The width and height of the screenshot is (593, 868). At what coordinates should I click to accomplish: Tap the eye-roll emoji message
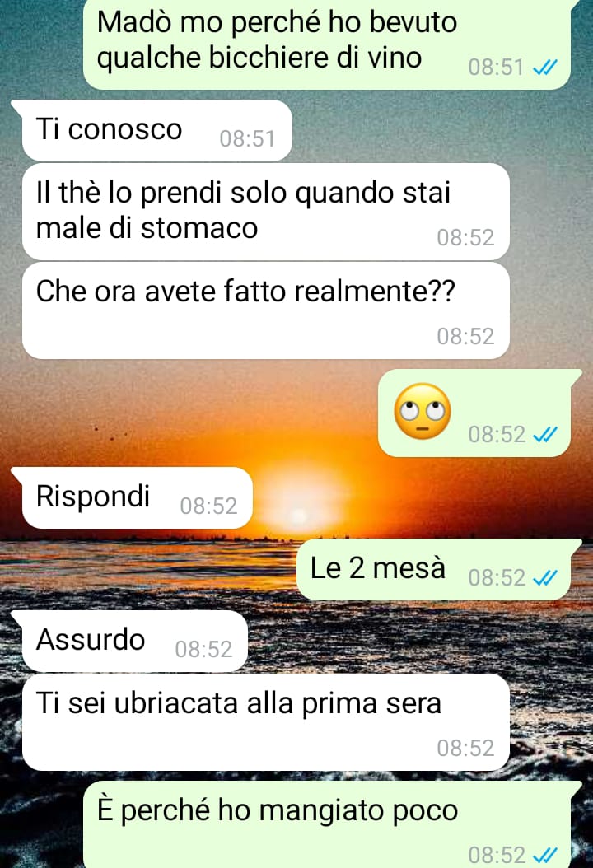(x=474, y=413)
